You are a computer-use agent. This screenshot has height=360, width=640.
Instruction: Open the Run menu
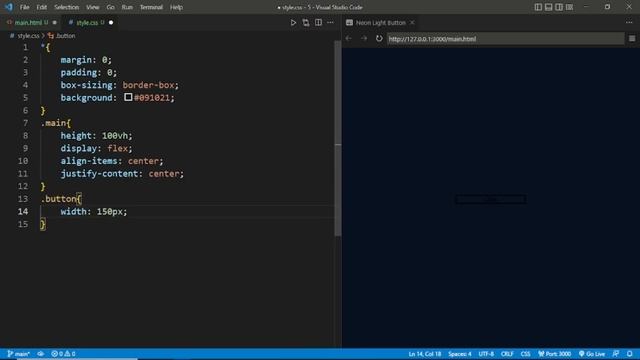click(127, 7)
